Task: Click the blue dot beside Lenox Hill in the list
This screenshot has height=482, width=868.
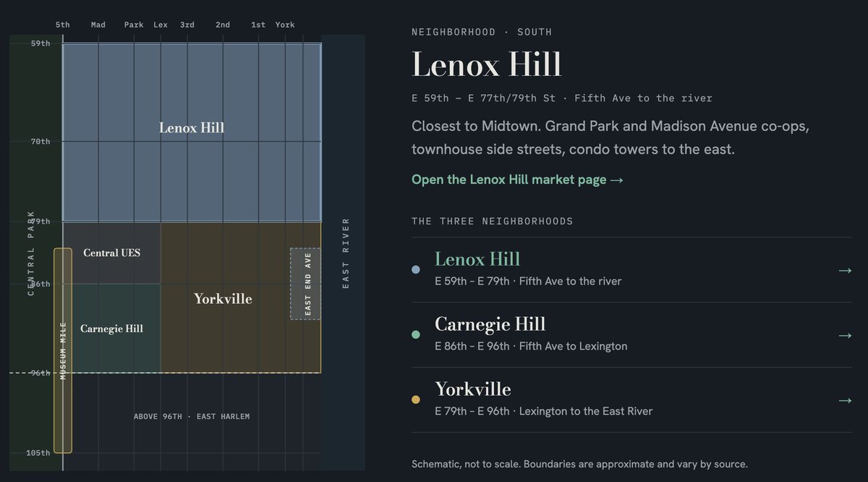Action: [416, 270]
